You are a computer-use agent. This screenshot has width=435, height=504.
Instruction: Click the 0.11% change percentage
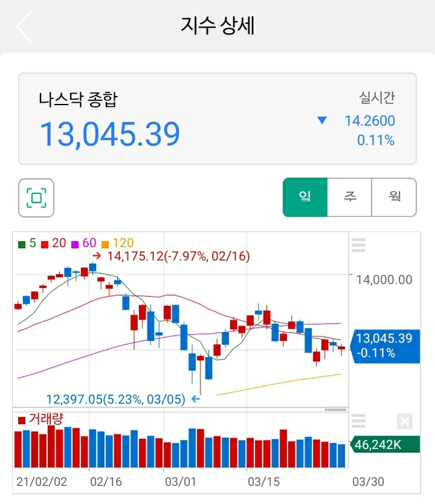pyautogui.click(x=376, y=140)
